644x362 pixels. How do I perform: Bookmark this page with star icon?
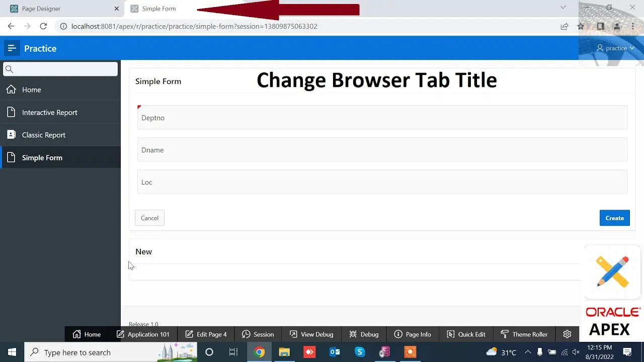[x=581, y=26]
